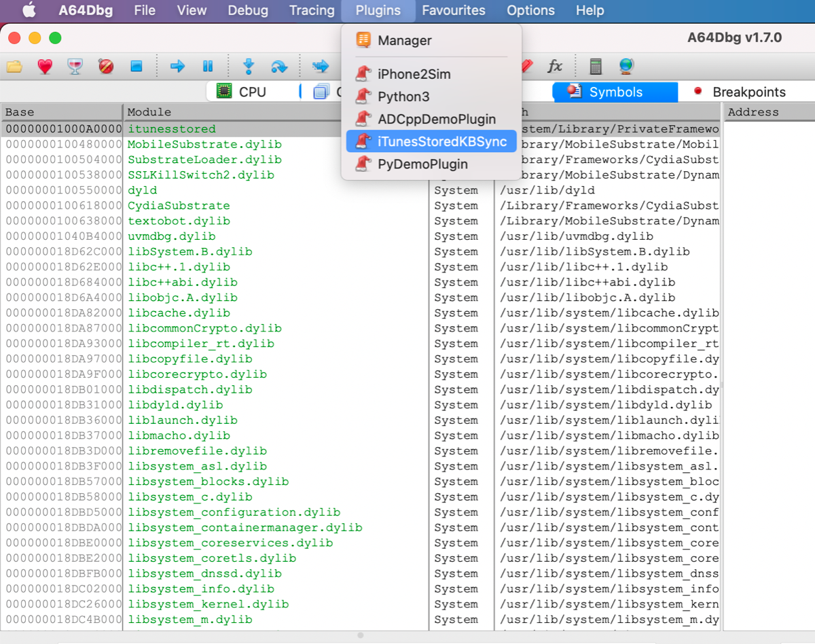
Task: Select the itunesstored module row
Action: (x=172, y=129)
